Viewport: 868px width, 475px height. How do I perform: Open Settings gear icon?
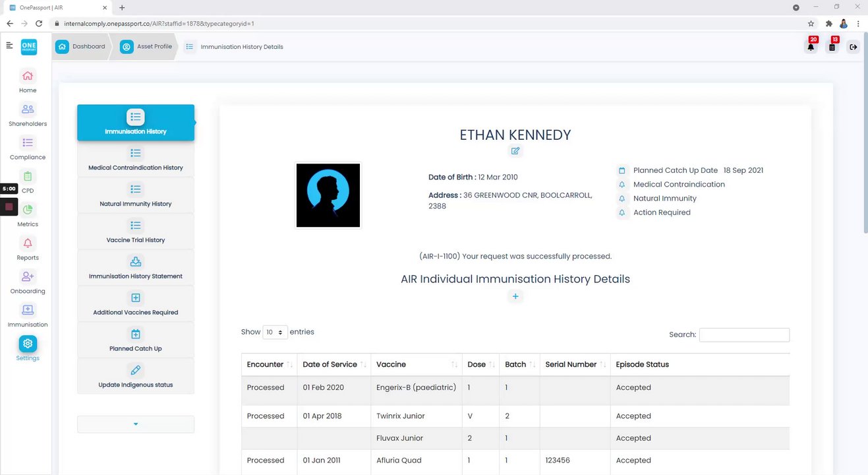pos(28,344)
